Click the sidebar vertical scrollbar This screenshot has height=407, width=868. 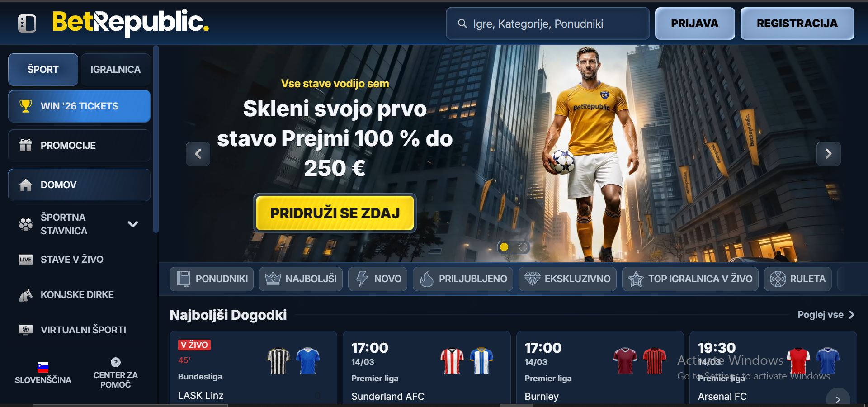click(156, 139)
